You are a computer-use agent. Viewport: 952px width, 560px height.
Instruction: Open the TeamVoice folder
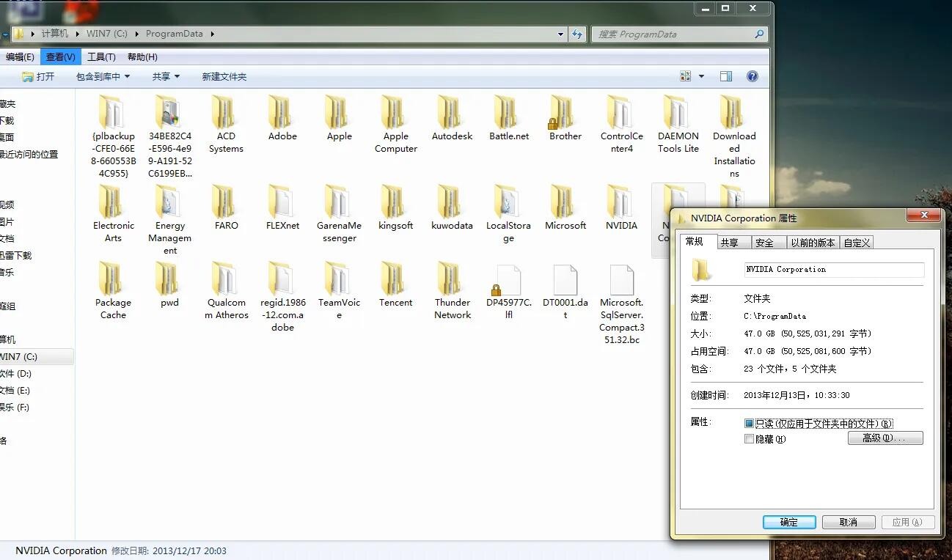[339, 290]
